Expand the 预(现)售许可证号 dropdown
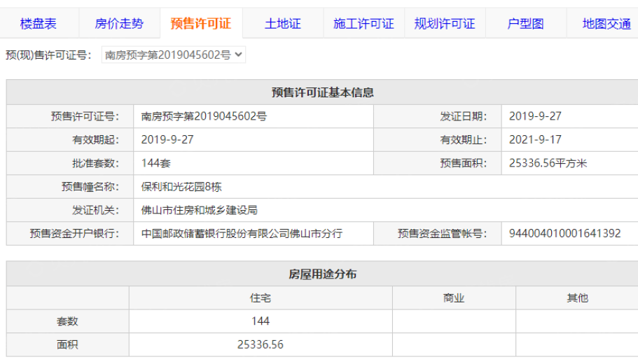This screenshot has width=638, height=364. (x=174, y=55)
